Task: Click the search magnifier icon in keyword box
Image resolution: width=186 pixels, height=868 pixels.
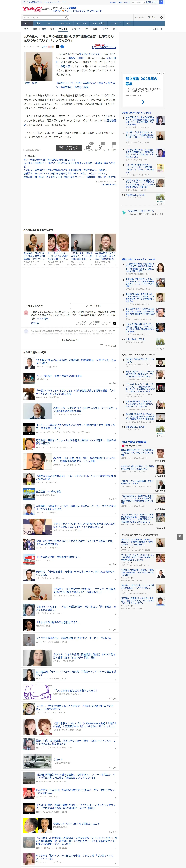Action: point(66,18)
